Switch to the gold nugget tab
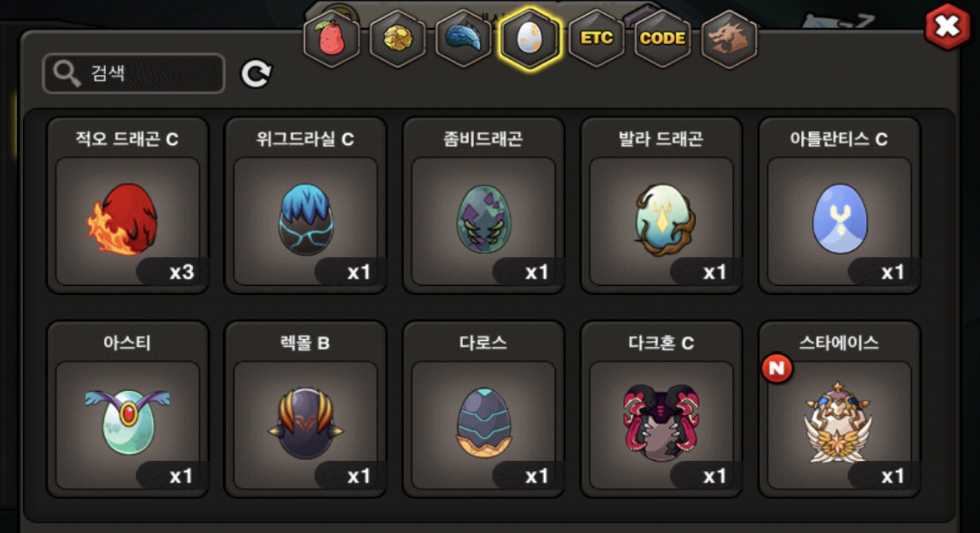The width and height of the screenshot is (980, 533). 398,38
